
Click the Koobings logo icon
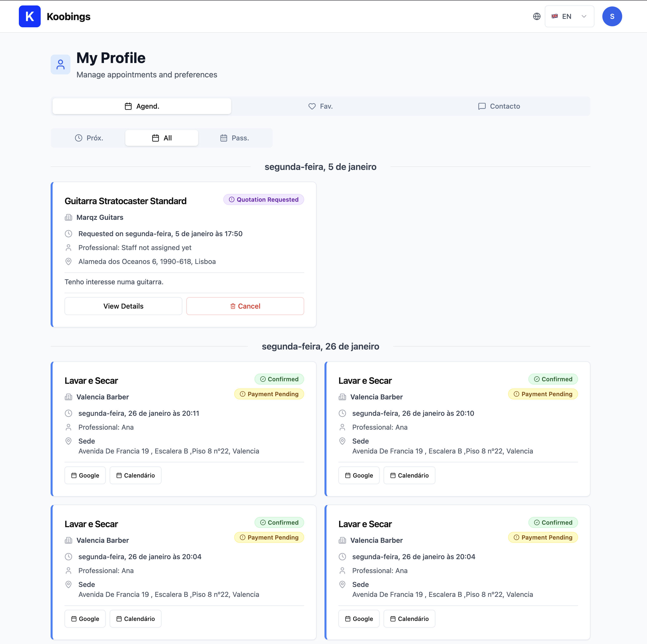tap(30, 16)
